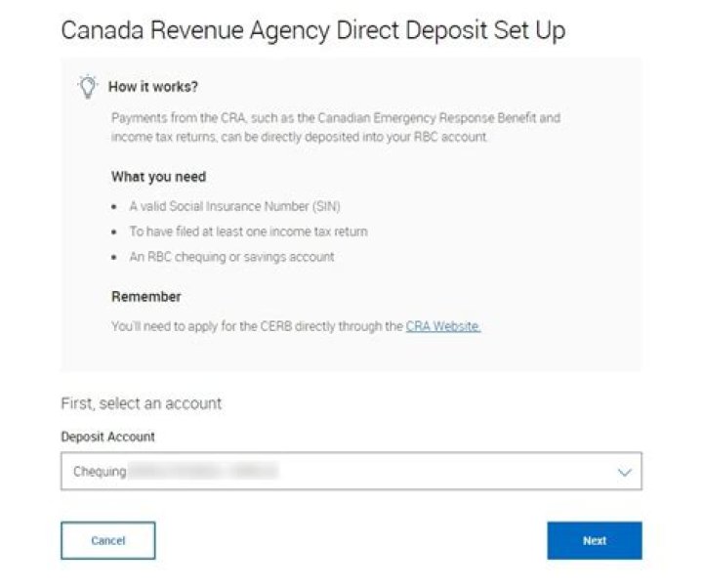Expand the Deposit Account chevron arrow
The width and height of the screenshot is (703, 588).
pos(625,472)
